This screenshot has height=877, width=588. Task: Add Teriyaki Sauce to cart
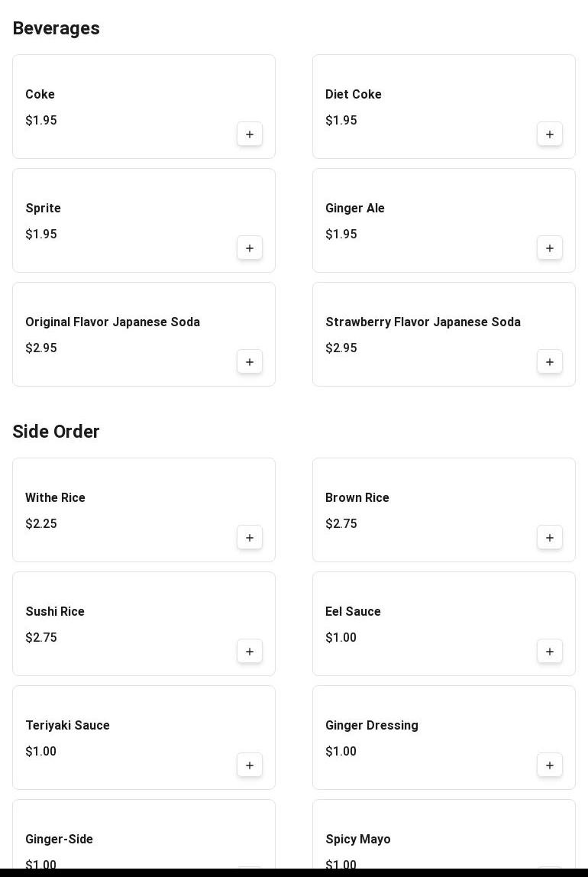coord(250,765)
